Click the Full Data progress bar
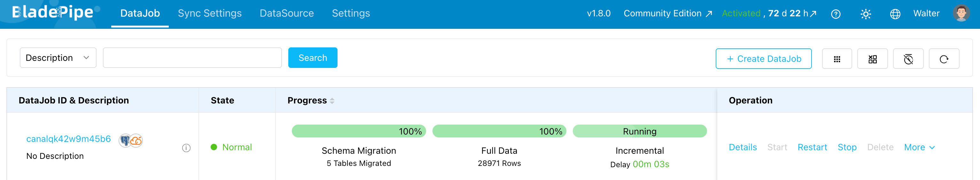 pos(499,131)
